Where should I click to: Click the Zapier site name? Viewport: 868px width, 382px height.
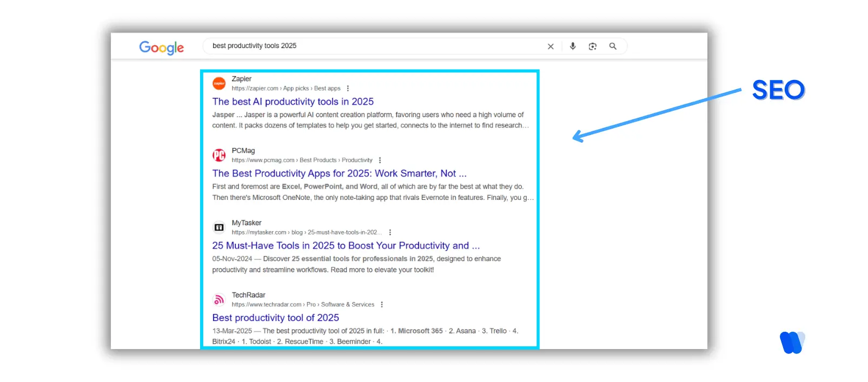[x=242, y=79]
